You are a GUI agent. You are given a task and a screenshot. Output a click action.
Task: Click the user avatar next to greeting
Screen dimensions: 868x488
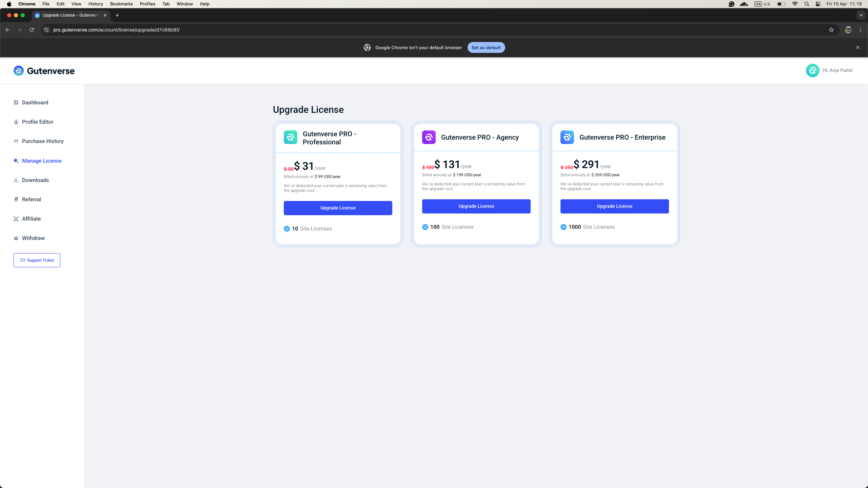coord(812,70)
